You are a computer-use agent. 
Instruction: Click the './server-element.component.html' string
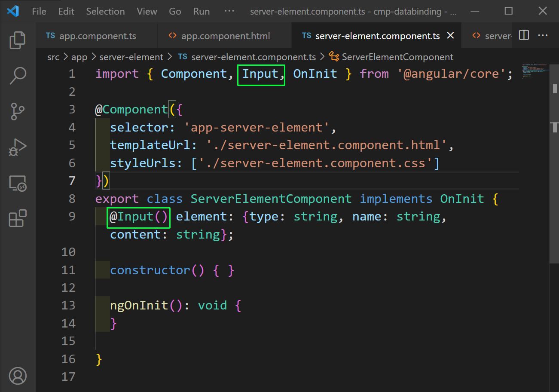(x=326, y=145)
